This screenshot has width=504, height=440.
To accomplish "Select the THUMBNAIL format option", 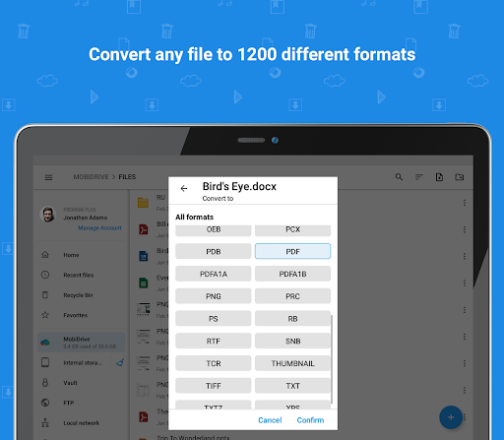I will click(x=292, y=363).
